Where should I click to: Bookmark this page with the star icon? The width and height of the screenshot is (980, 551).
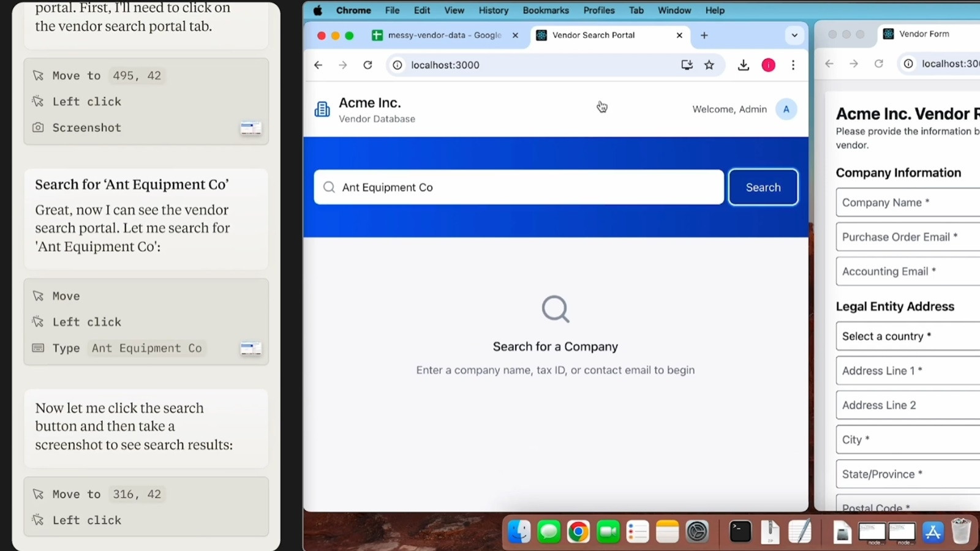click(x=709, y=65)
